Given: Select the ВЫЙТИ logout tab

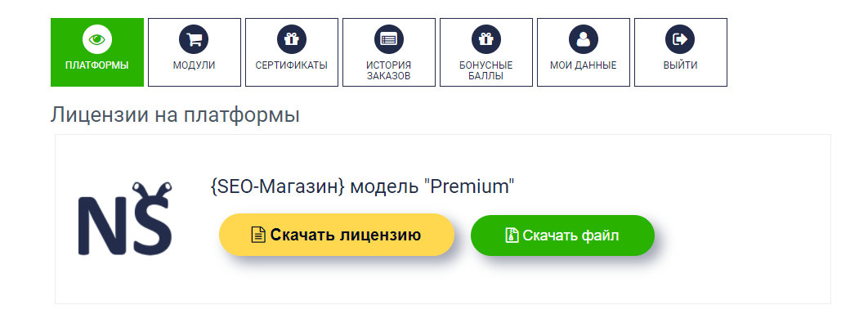Looking at the screenshot, I should point(680,52).
